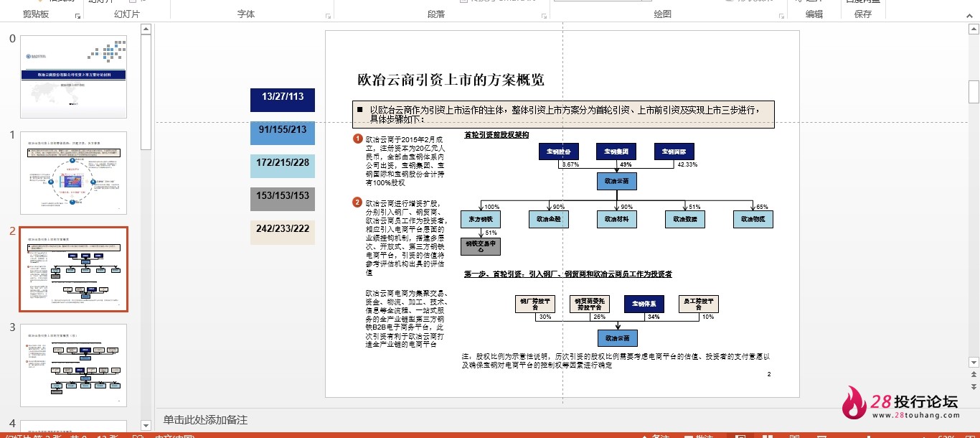Click the slide editor vertical scrollbar thumb
This screenshot has width=980, height=438.
974,93
